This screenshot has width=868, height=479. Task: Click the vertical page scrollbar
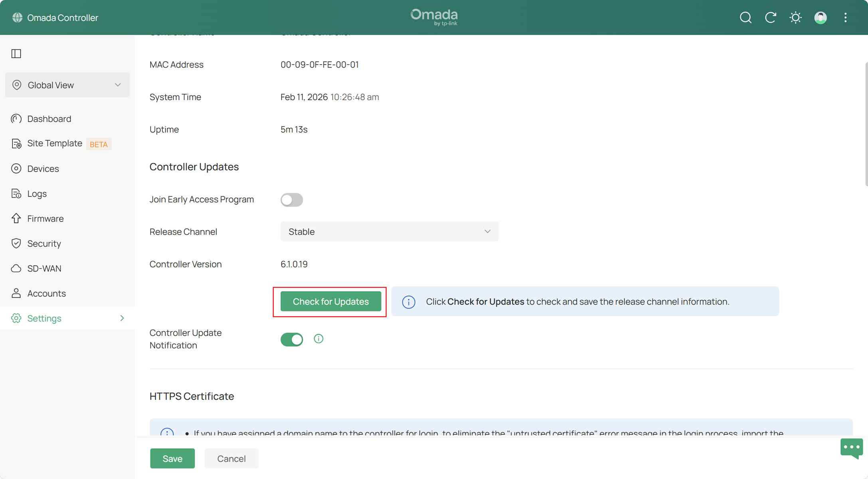(866, 124)
